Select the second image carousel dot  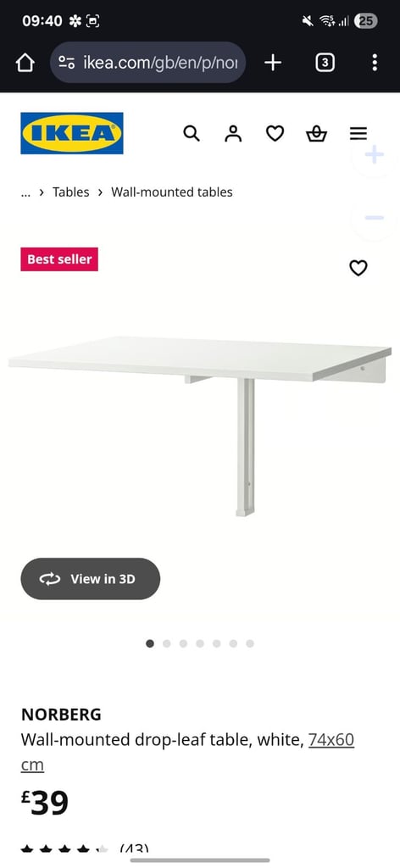167,643
